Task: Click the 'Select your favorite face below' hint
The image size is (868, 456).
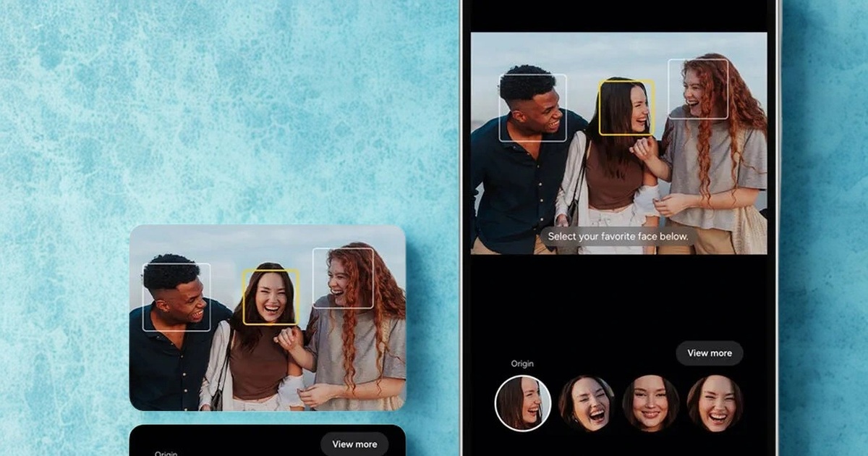Action: [618, 237]
